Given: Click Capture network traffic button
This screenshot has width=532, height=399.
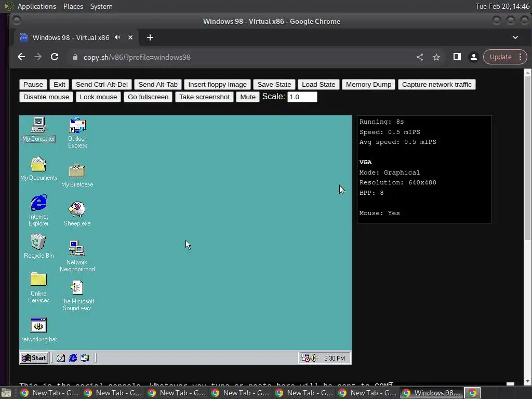Looking at the screenshot, I should (436, 85).
